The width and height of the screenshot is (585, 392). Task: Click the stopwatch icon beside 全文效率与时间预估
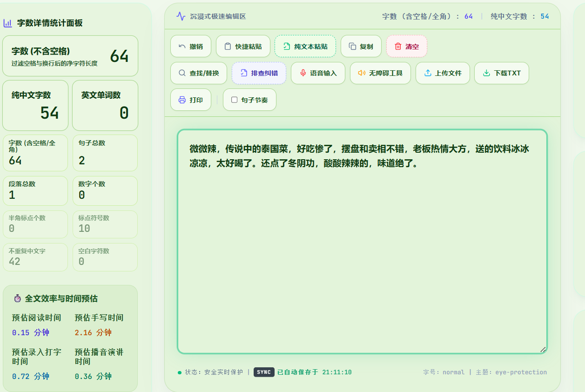pyautogui.click(x=18, y=298)
